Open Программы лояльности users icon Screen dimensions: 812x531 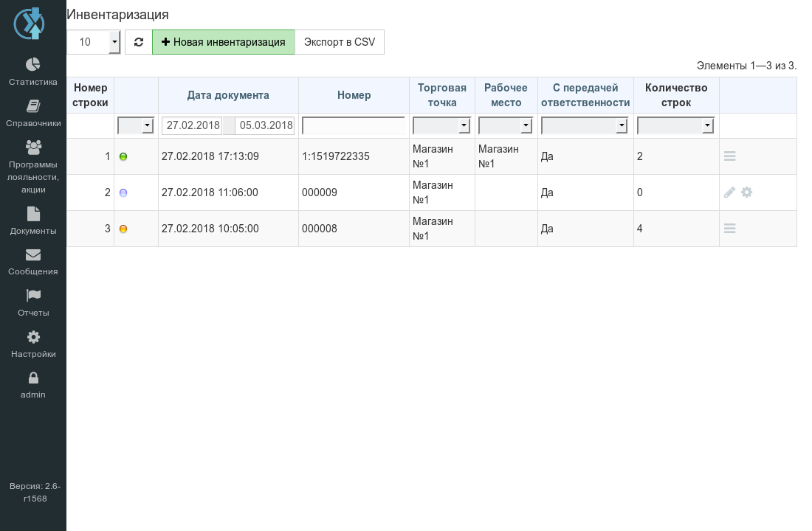[33, 147]
